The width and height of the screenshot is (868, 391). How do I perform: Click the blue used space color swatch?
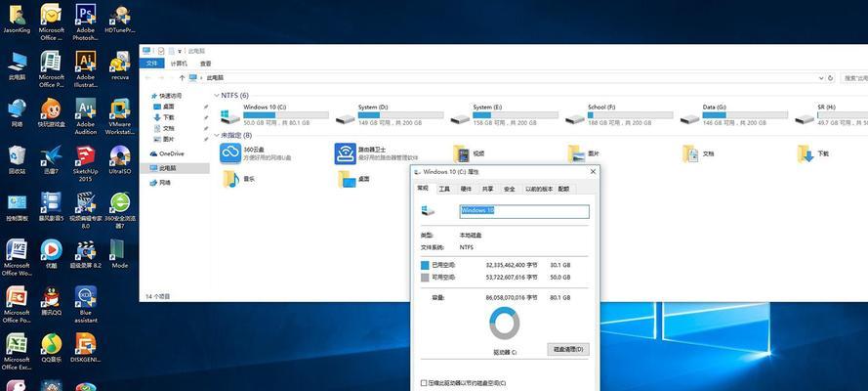click(425, 265)
